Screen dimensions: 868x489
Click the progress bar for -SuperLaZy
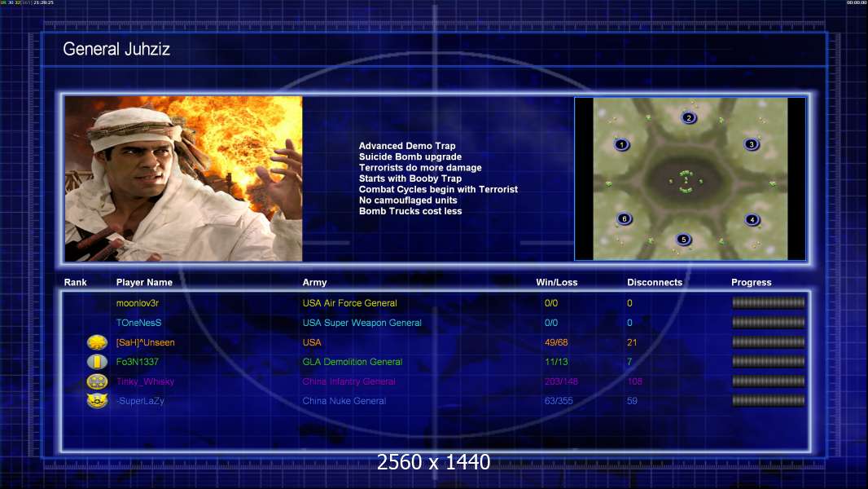[769, 400]
